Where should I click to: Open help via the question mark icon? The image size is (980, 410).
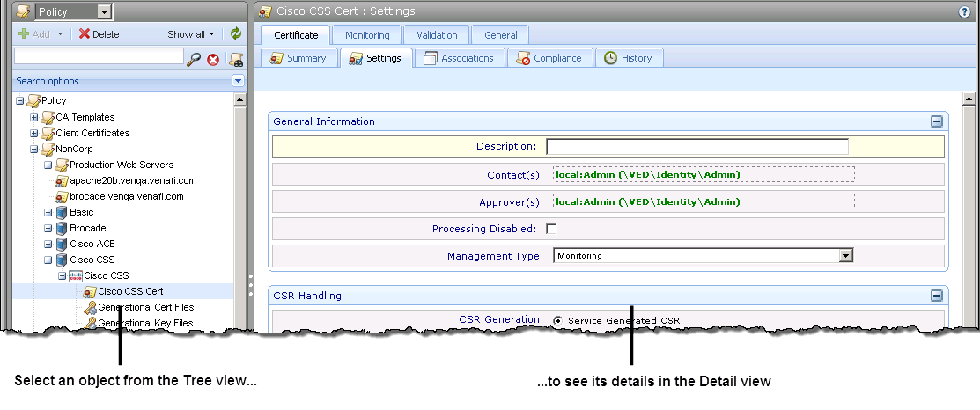tap(964, 11)
